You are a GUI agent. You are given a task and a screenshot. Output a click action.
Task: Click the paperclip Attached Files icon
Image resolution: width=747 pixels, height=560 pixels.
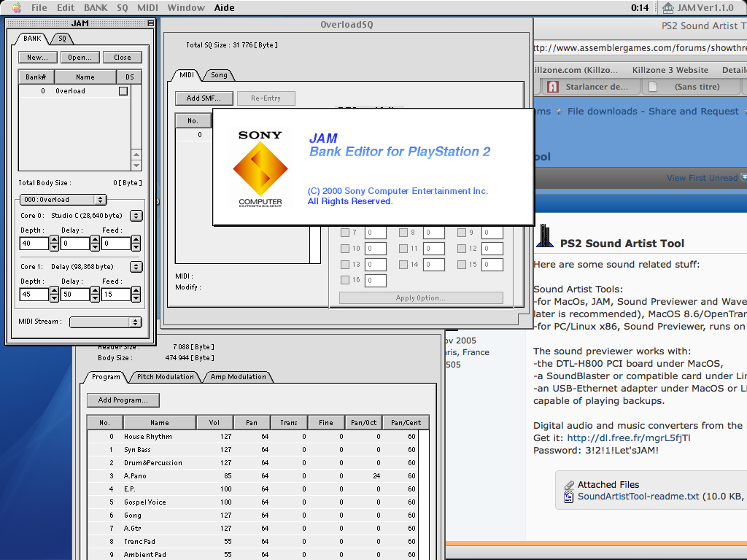pyautogui.click(x=569, y=485)
